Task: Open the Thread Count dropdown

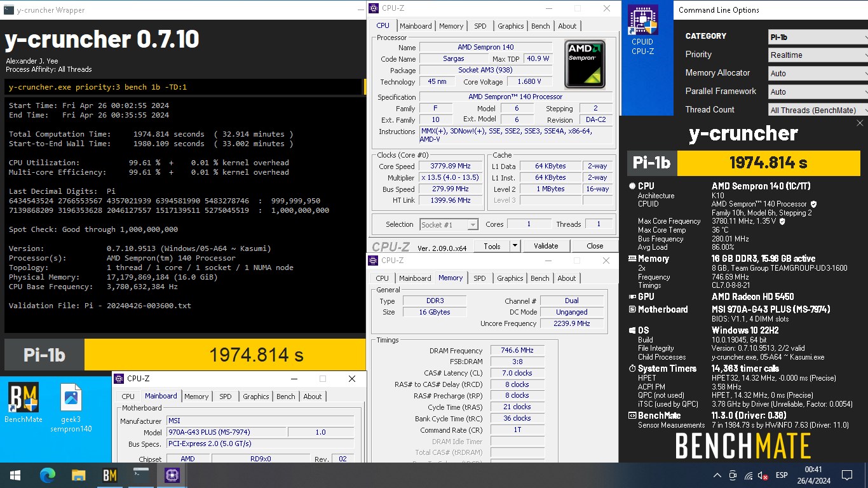Action: point(818,111)
